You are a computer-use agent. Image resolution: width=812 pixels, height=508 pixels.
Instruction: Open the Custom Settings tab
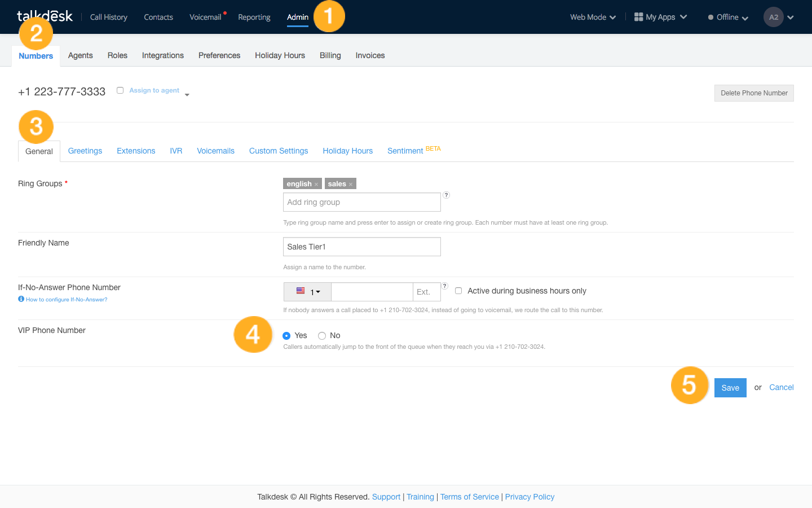(x=279, y=151)
